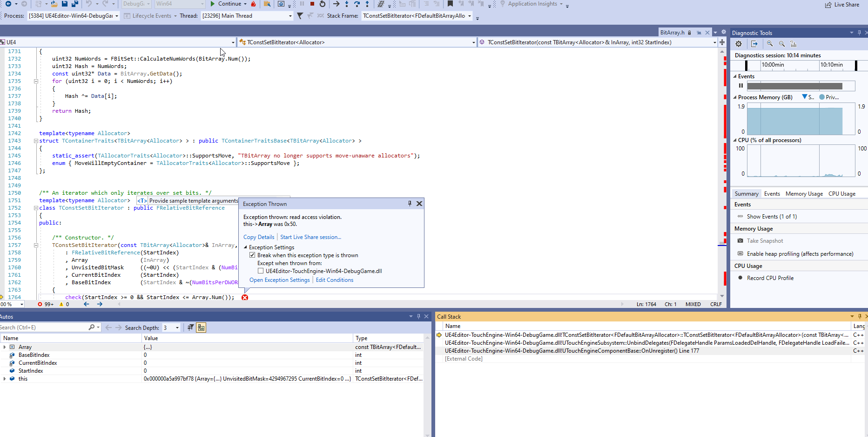Image resolution: width=868 pixels, height=437 pixels.
Task: Click the filter threads funnel icon
Action: (x=300, y=16)
